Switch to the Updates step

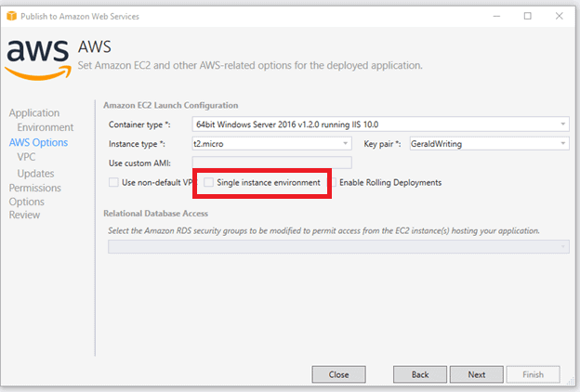(x=35, y=173)
